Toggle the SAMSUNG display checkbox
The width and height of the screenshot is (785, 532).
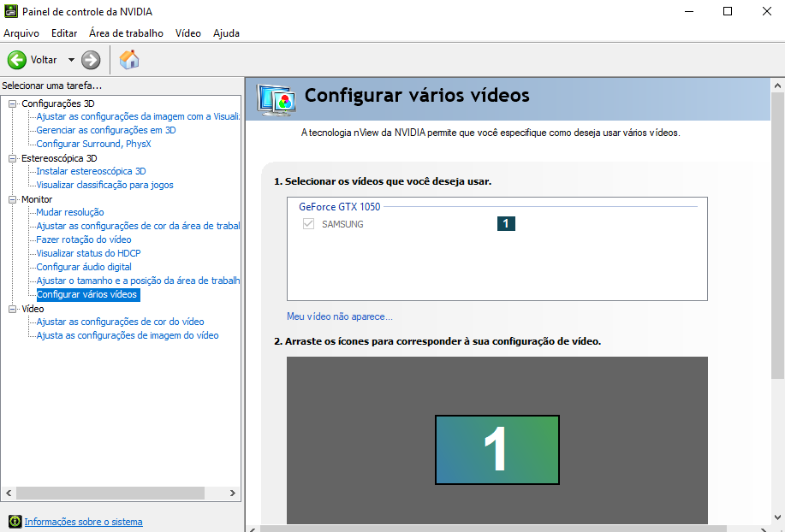[x=308, y=223]
